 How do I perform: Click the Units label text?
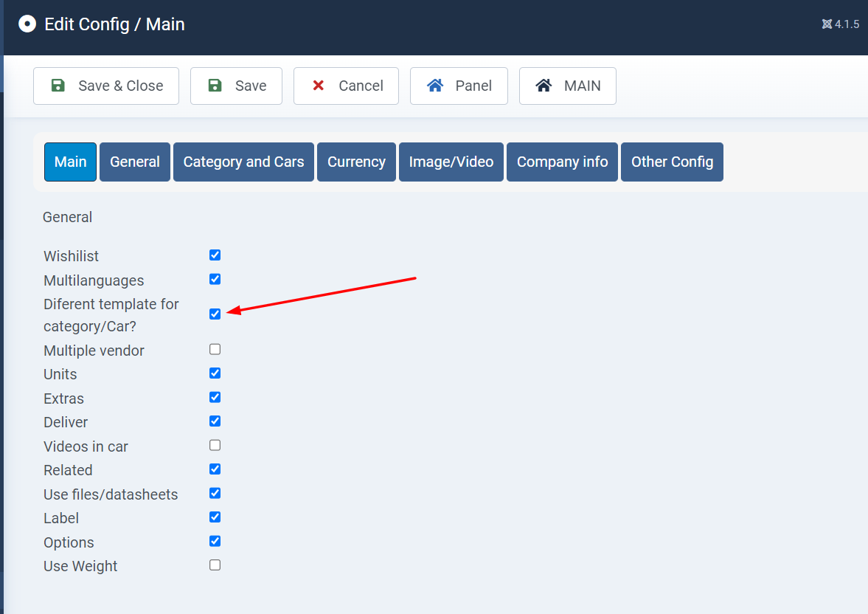click(60, 375)
